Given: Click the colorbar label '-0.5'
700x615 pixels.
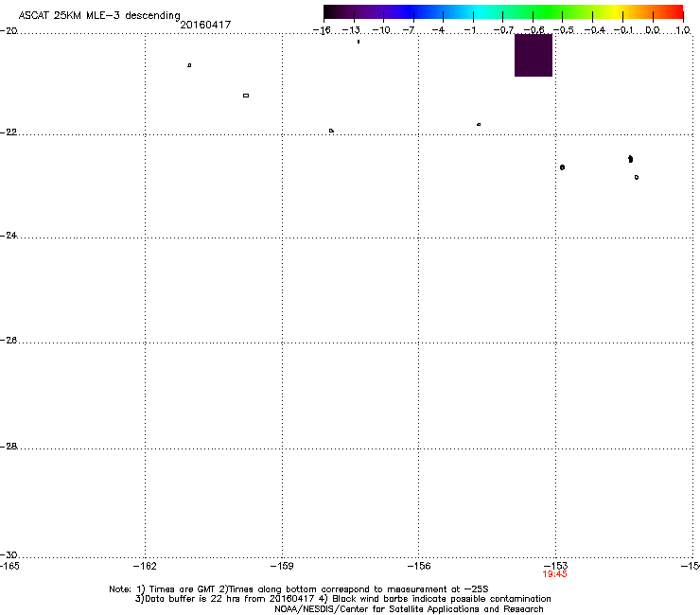Looking at the screenshot, I should [564, 30].
